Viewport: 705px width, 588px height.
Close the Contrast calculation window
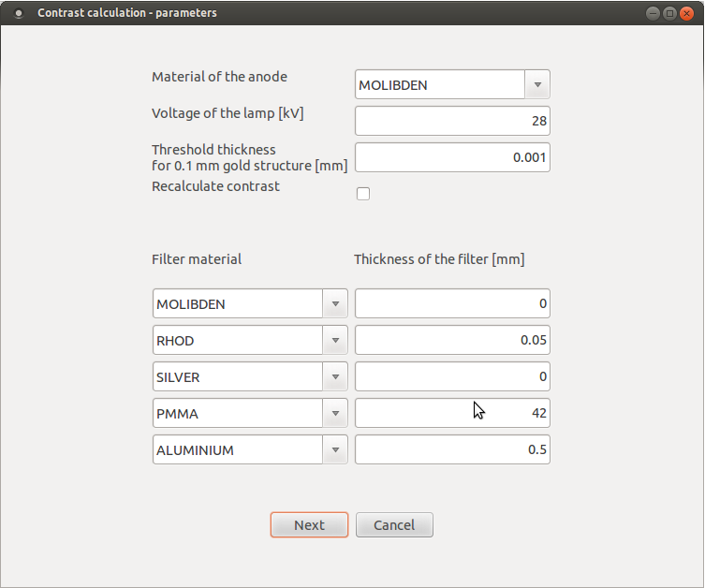[x=687, y=13]
